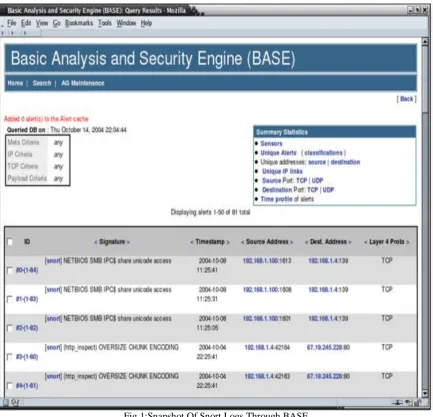Open AG Maintenance page
This screenshot has height=417, width=433.
pos(83,83)
